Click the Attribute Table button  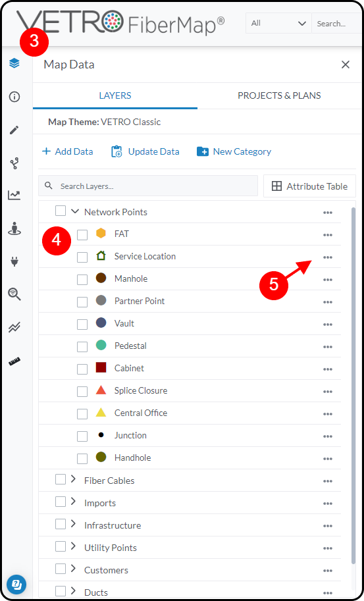click(309, 186)
